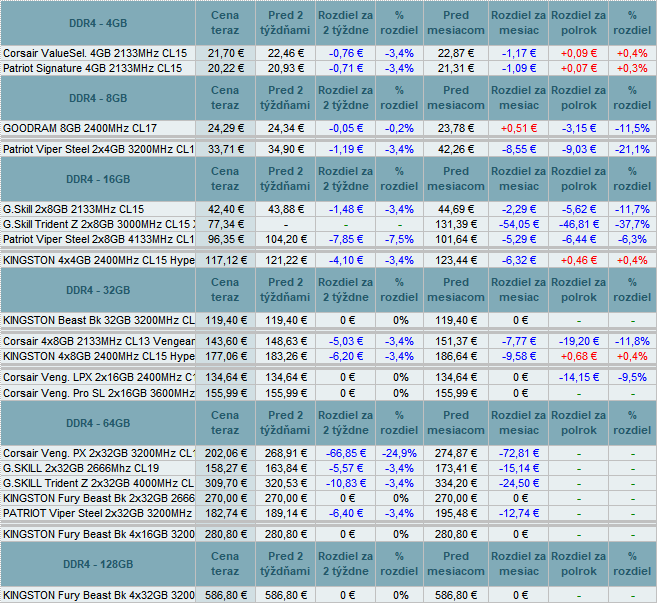Screen dimensions: 657x603
Task: Select the Corsair Veng. LPX 2x16GB 2400MHz name
Action: pyautogui.click(x=98, y=377)
